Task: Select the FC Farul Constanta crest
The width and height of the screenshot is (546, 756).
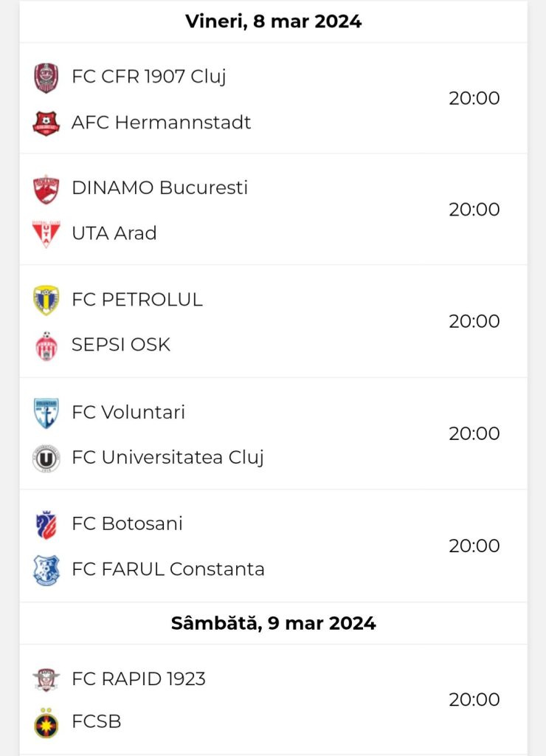Action: [x=46, y=571]
